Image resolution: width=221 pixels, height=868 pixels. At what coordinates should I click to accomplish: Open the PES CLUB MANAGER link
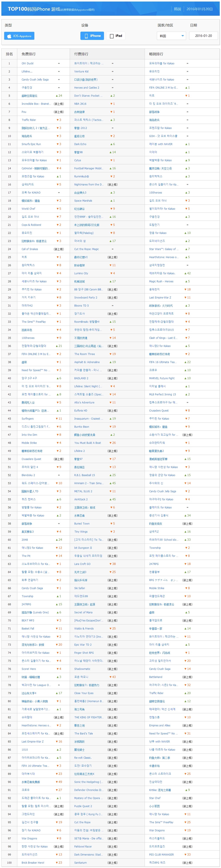(161, 854)
